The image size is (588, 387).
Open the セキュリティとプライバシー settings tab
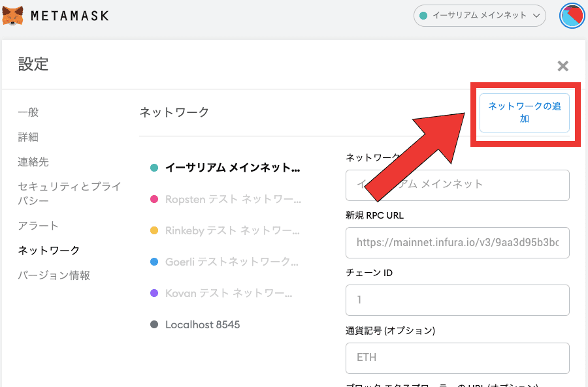(69, 193)
